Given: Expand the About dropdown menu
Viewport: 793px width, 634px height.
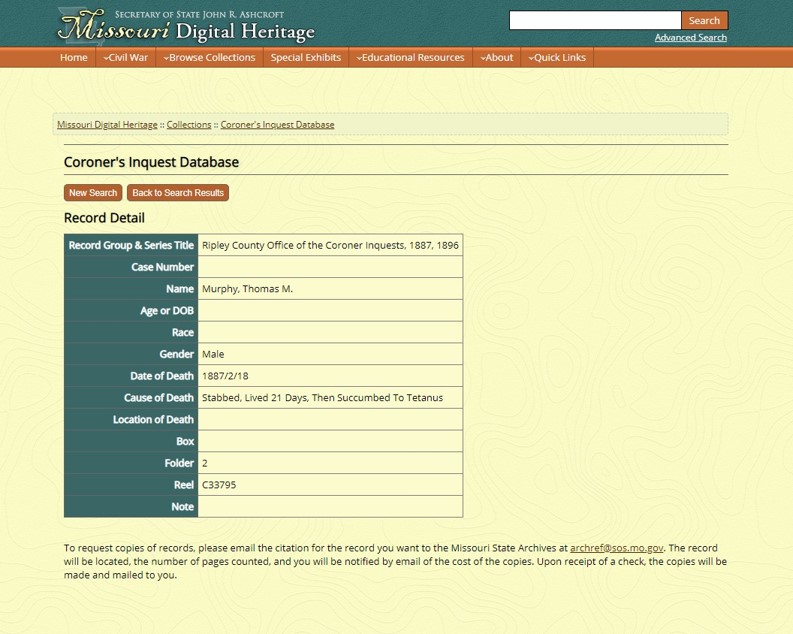Looking at the screenshot, I should click(x=497, y=57).
